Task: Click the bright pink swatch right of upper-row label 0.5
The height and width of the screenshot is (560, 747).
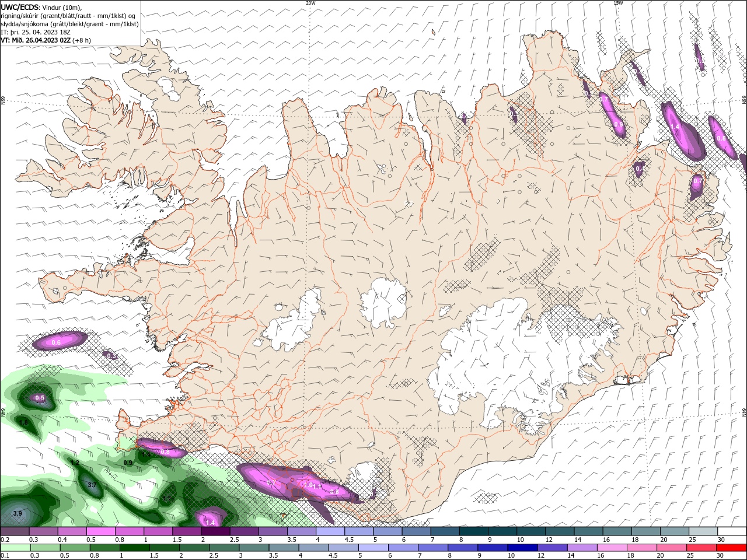Action: [x=100, y=531]
